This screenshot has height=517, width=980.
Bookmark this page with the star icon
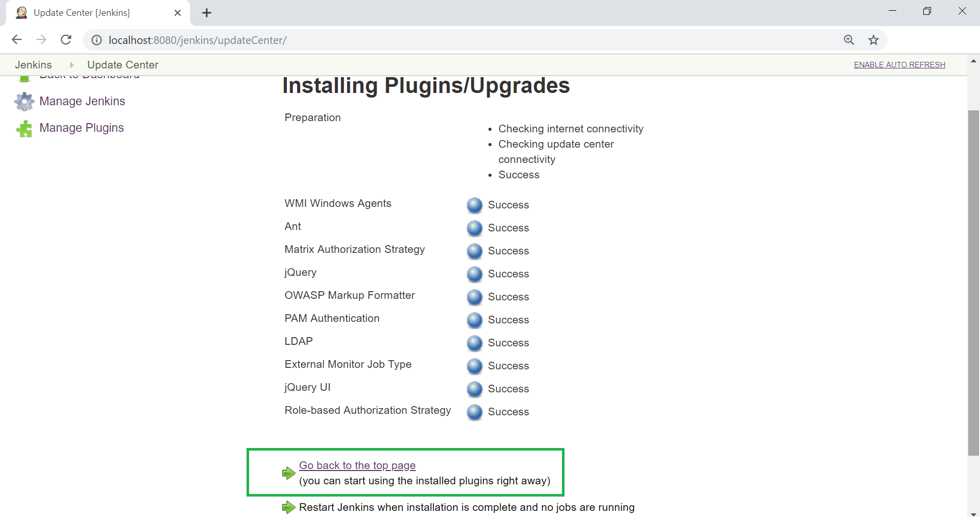(x=874, y=40)
